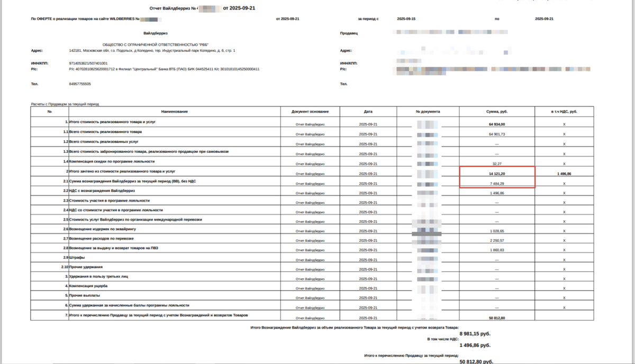Image resolution: width=635 pixels, height=364 pixels.
Task: Select row "Итого стоимость реализованного товара и услуг"
Action: (312, 122)
